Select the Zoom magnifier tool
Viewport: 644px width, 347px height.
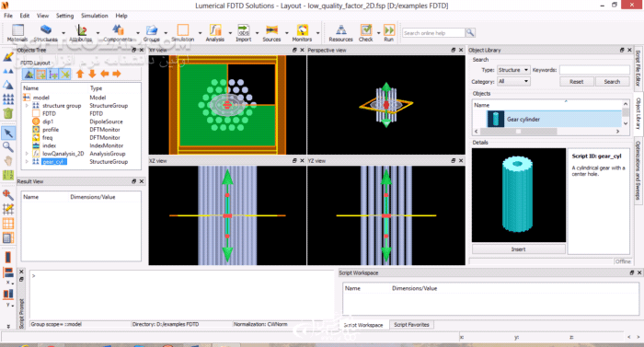point(8,146)
